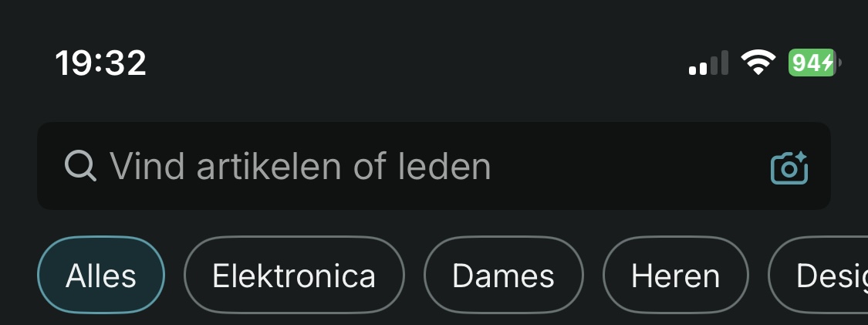868x325 pixels.
Task: Browse electronics via the Elektronica chip
Action: [294, 276]
